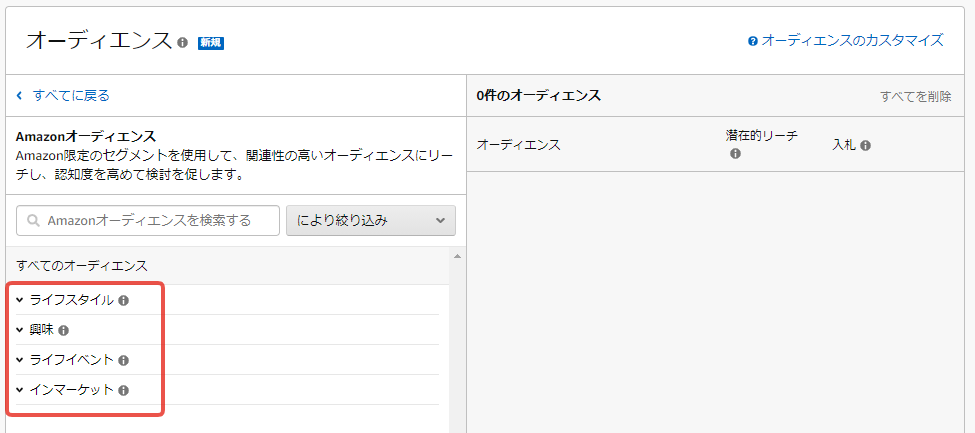Click すべてを削除 to remove all audiences
975x433 pixels.
(915, 97)
